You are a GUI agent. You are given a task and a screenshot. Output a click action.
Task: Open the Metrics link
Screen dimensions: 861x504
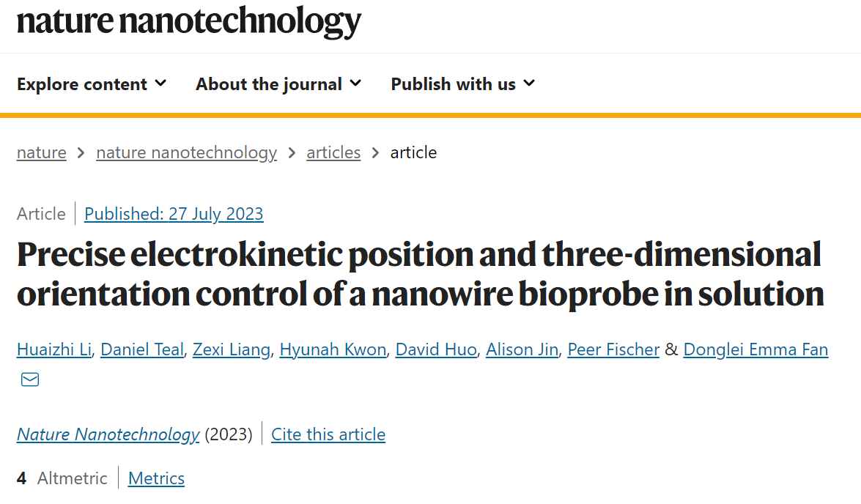pos(157,478)
